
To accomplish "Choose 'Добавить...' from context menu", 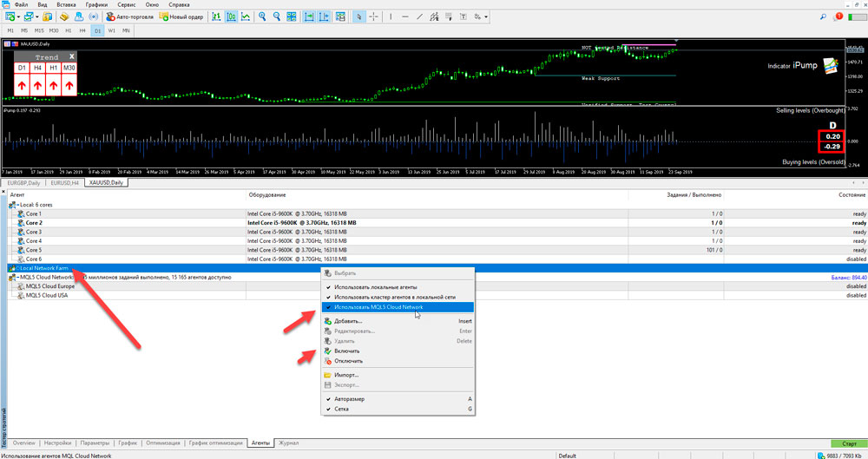I will pyautogui.click(x=398, y=321).
